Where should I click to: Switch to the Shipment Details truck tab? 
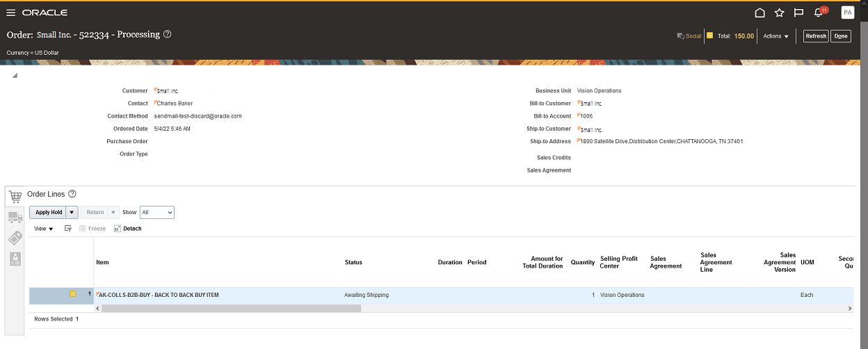coord(15,218)
